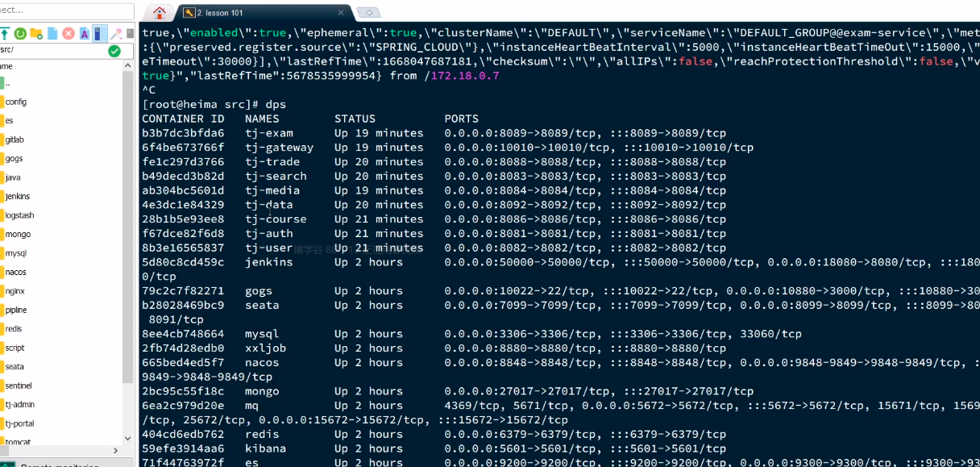Open a new terminal tab

coord(368,13)
